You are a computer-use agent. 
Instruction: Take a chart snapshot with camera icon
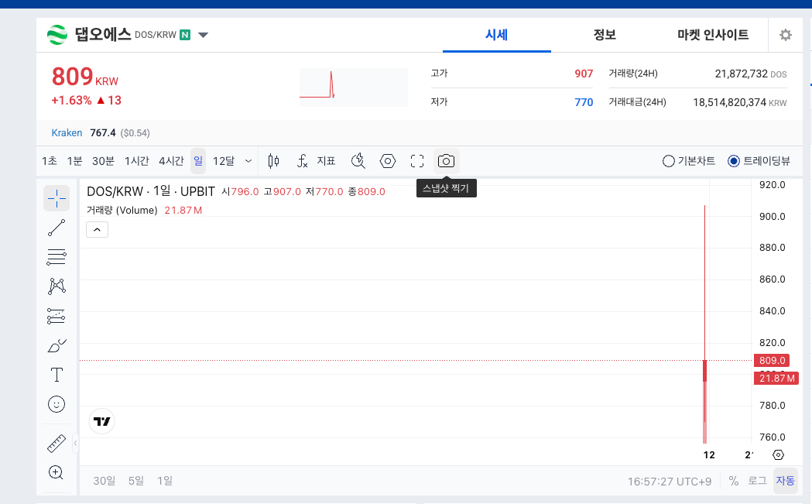pyautogui.click(x=446, y=161)
